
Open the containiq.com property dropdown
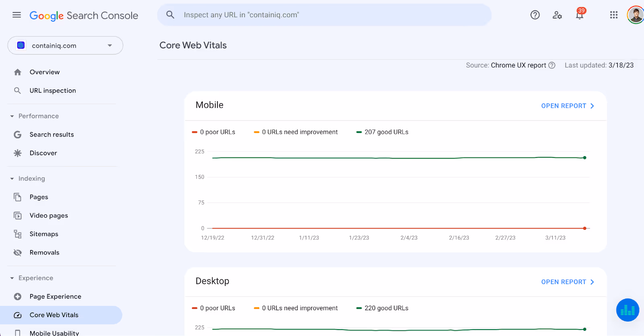pyautogui.click(x=65, y=45)
